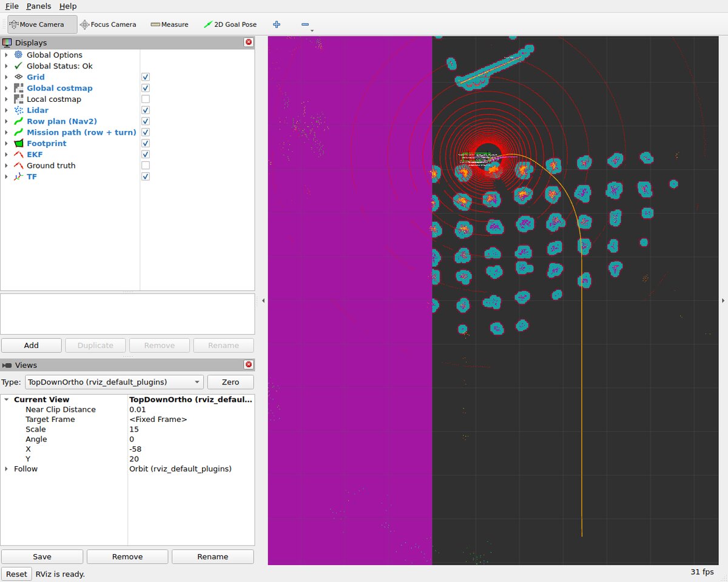The image size is (728, 582).
Task: Select the Global Status: Ok row
Action: tap(59, 66)
